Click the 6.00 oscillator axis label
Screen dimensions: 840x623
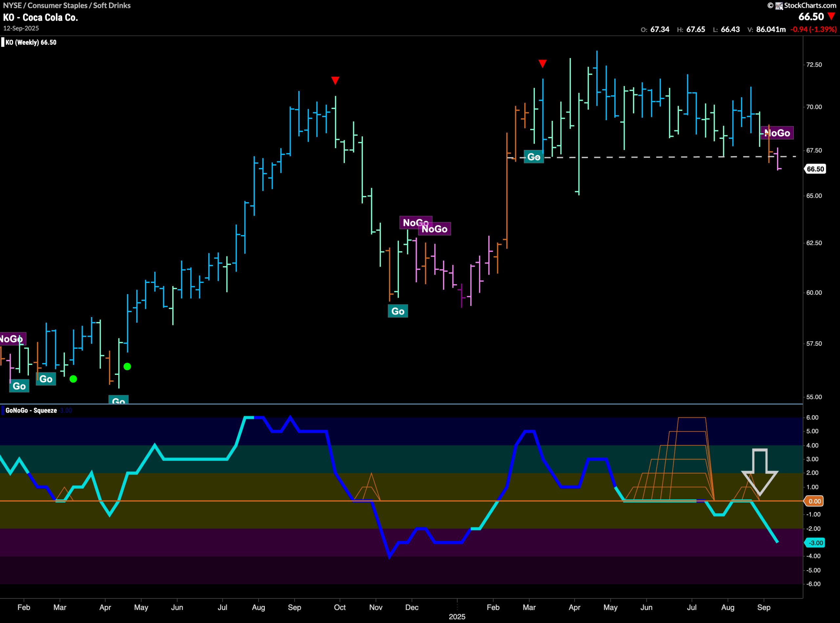click(812, 418)
